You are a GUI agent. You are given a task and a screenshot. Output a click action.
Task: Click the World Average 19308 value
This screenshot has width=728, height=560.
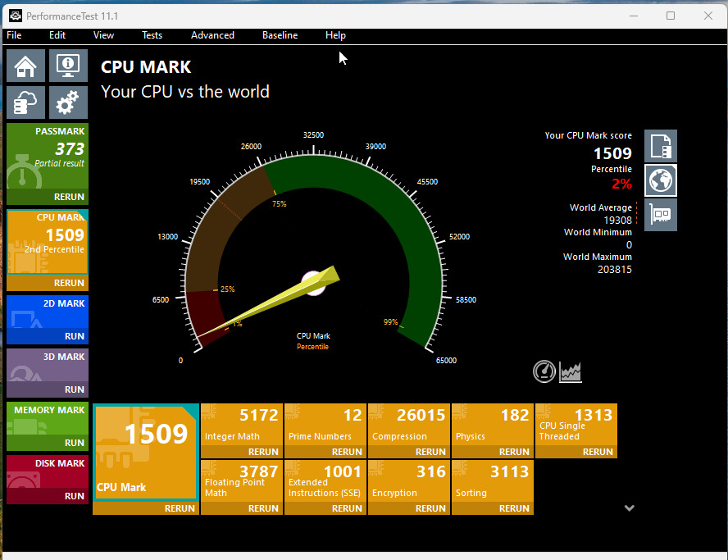(x=617, y=220)
